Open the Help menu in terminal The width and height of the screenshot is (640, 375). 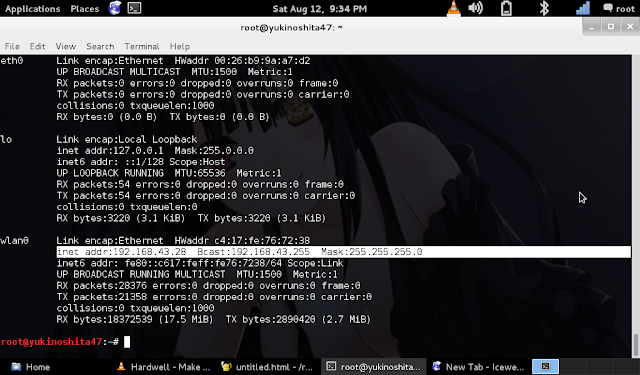point(180,46)
